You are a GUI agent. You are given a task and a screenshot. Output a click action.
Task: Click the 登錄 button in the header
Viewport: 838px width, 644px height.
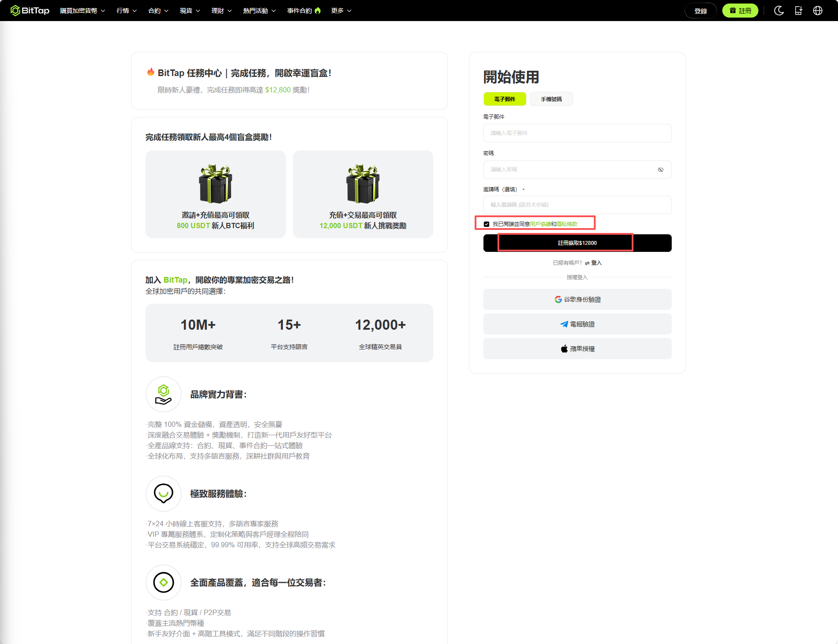pyautogui.click(x=701, y=11)
